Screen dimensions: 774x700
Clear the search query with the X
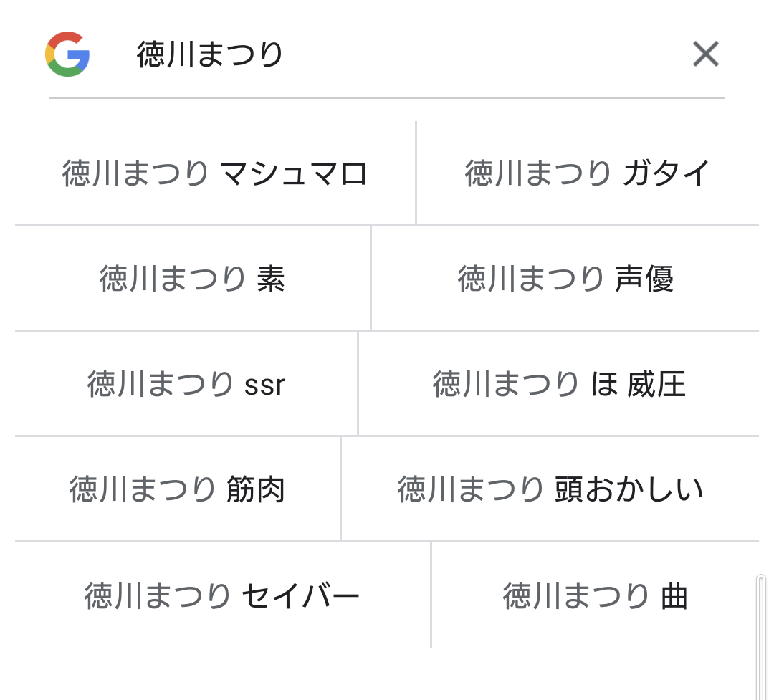click(x=705, y=54)
